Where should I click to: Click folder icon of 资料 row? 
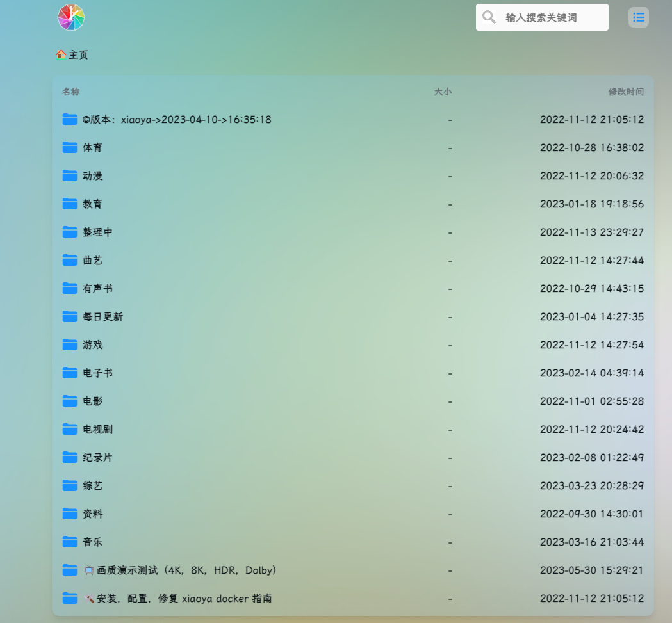pyautogui.click(x=69, y=514)
